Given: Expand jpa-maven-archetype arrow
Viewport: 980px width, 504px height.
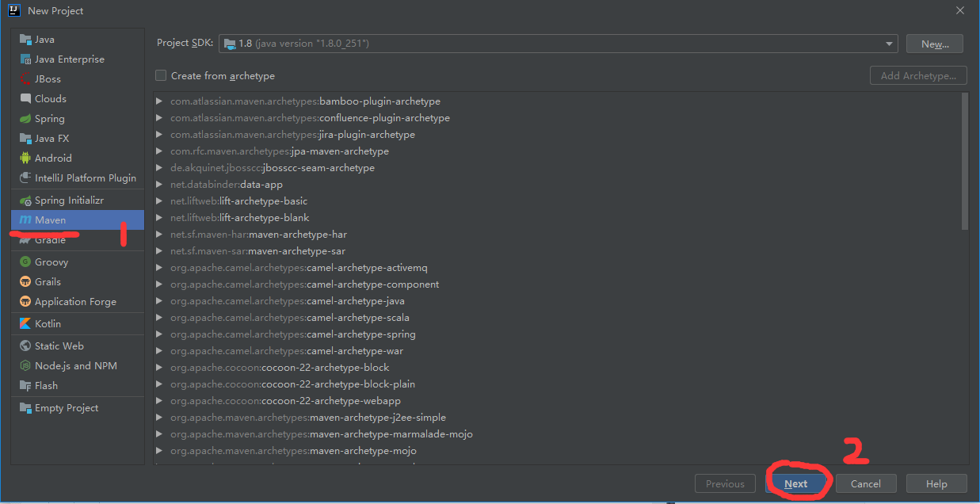Looking at the screenshot, I should click(159, 151).
